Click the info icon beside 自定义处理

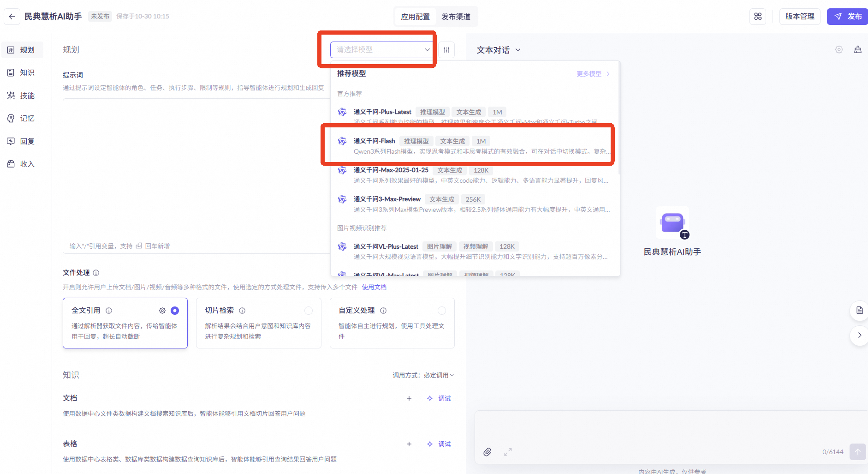click(383, 311)
